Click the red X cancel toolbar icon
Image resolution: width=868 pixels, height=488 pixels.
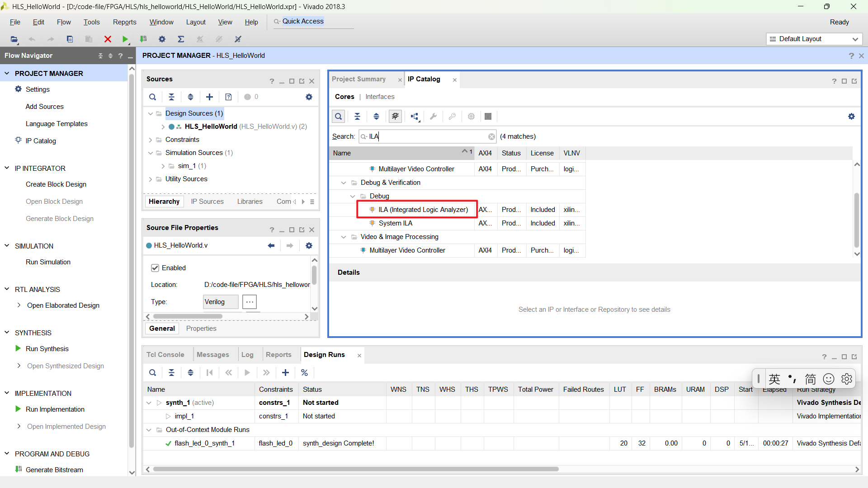108,39
